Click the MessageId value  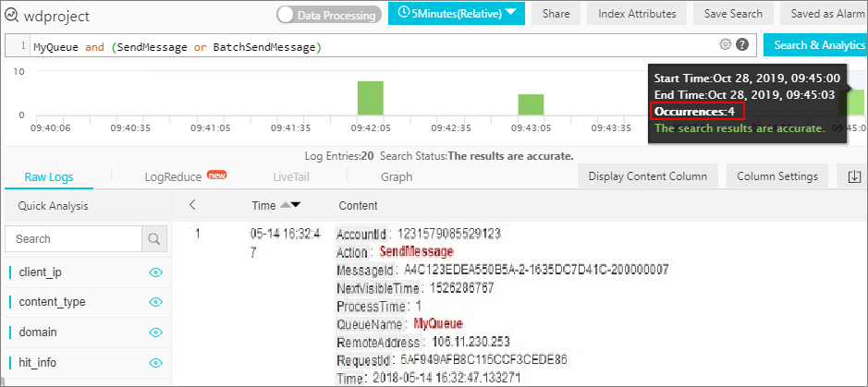click(536, 270)
